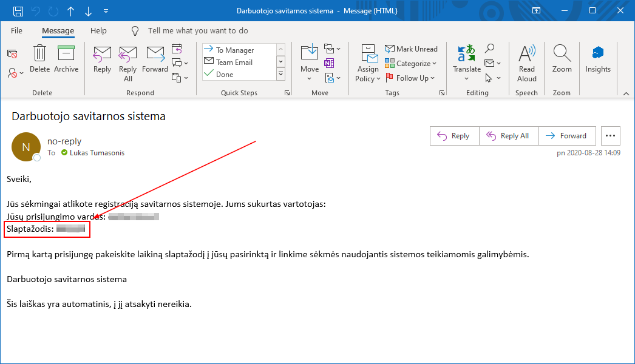Image resolution: width=635 pixels, height=364 pixels.
Task: Switch to the Help ribbon tab
Action: (x=98, y=30)
